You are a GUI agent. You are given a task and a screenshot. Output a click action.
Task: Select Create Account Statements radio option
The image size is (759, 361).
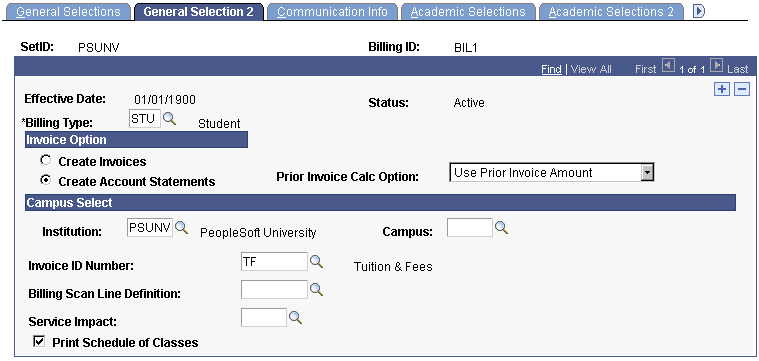46,180
